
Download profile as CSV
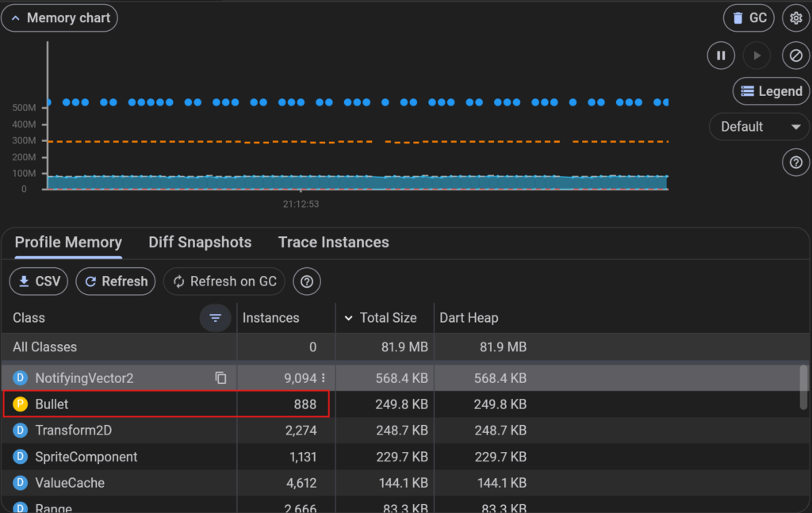coord(39,281)
